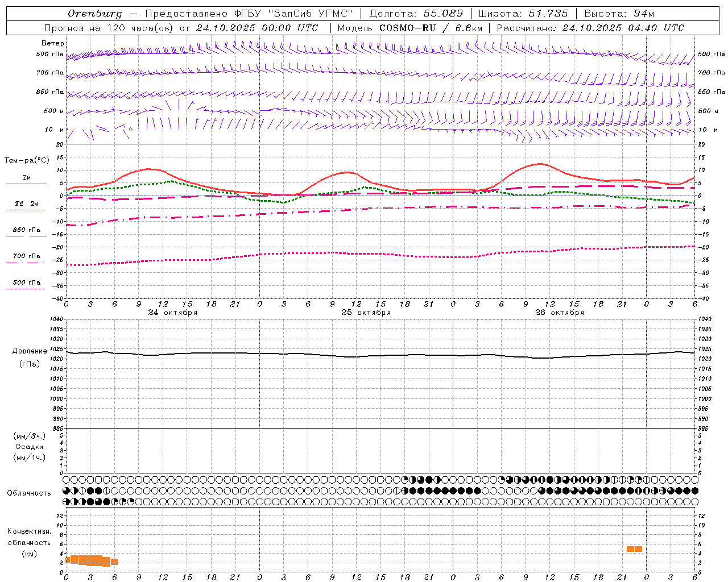Click the '(мм/3ч.)' precipitation unit label

(30, 436)
